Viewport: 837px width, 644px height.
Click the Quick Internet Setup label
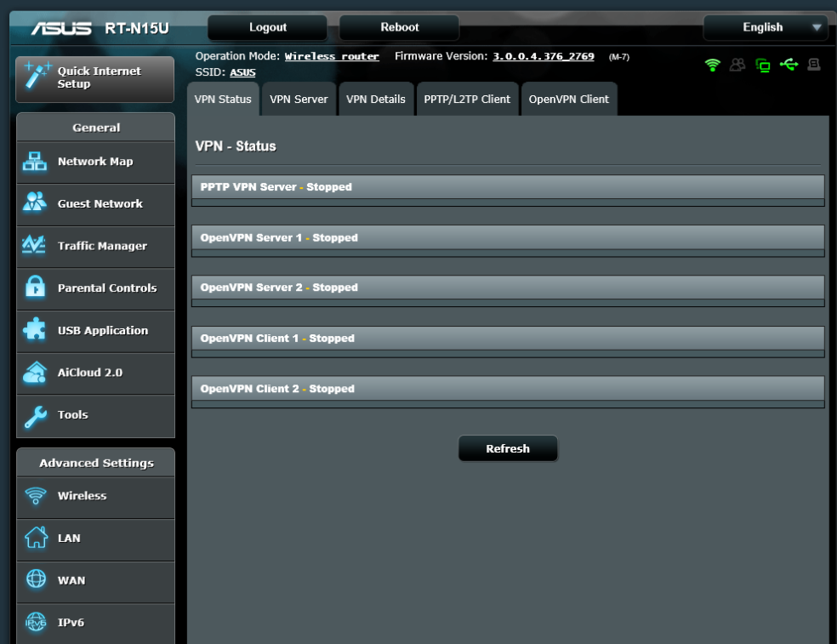pyautogui.click(x=99, y=77)
